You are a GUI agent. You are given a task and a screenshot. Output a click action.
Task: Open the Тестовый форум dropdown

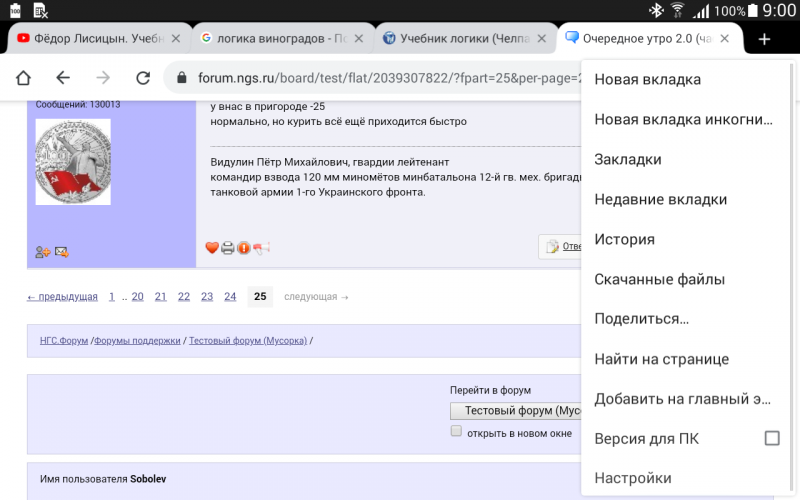[x=515, y=411]
